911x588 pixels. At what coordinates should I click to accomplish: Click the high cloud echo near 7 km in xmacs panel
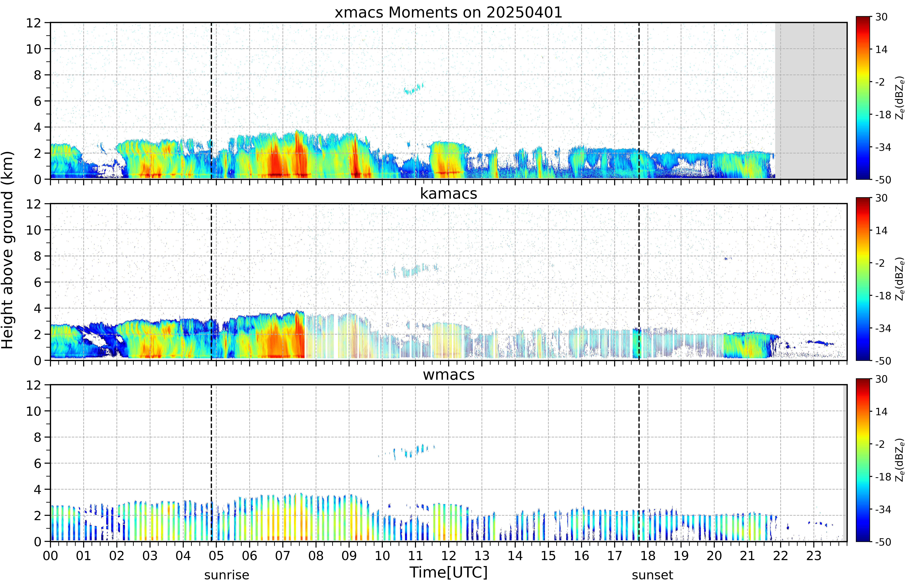point(414,89)
